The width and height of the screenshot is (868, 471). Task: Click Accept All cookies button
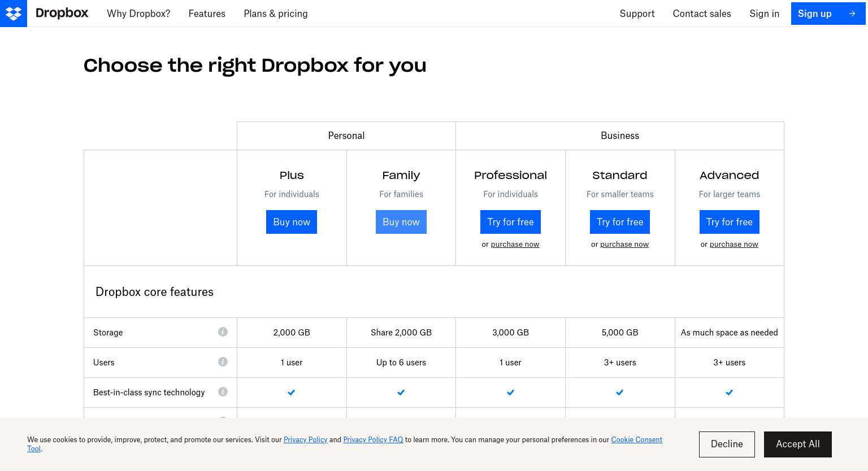(798, 444)
